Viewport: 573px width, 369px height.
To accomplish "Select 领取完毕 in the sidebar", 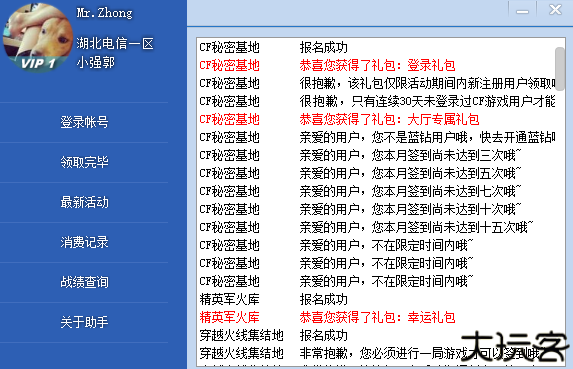I will [84, 162].
